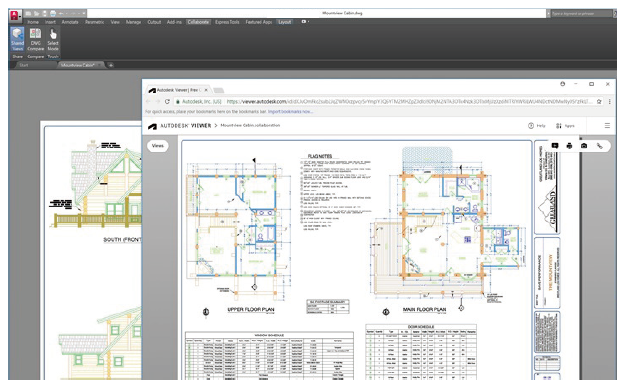Activate Select Mode touch tool
625x384 pixels.
53,39
